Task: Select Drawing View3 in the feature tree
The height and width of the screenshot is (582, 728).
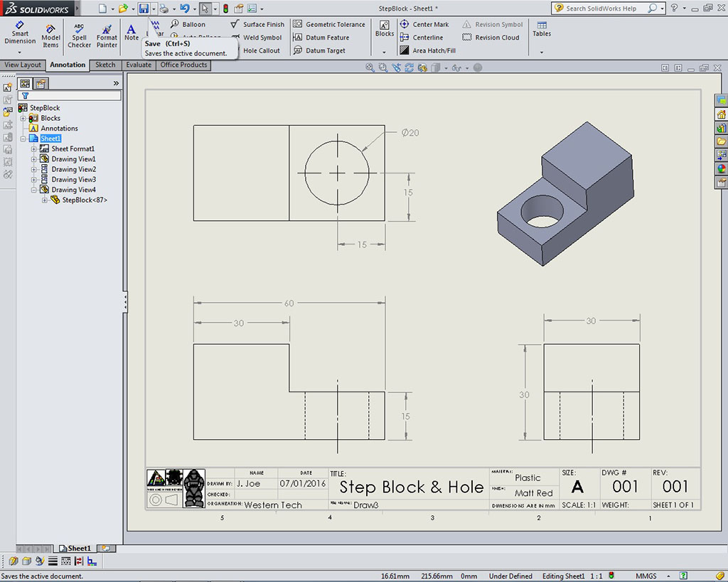Action: [73, 180]
